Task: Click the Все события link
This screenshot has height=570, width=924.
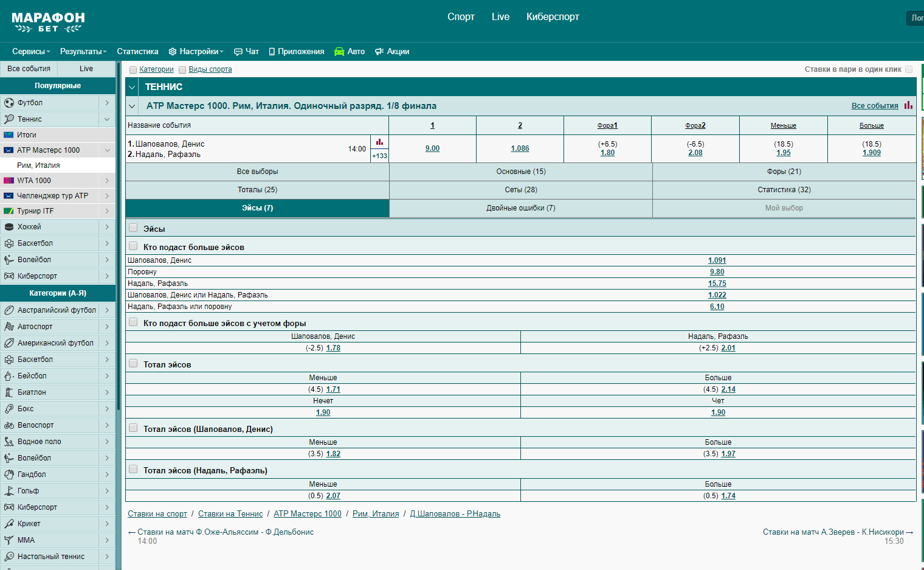Action: click(875, 106)
